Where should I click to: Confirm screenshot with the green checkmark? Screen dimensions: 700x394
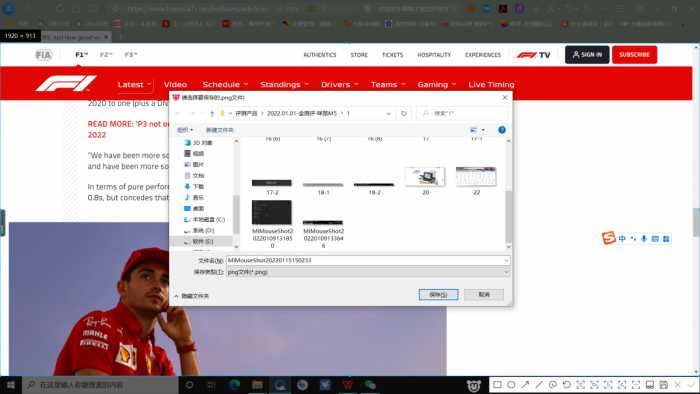point(691,385)
